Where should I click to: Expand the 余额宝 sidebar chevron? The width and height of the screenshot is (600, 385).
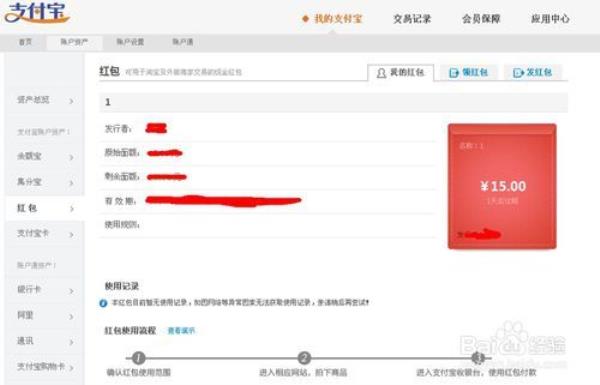(x=72, y=157)
